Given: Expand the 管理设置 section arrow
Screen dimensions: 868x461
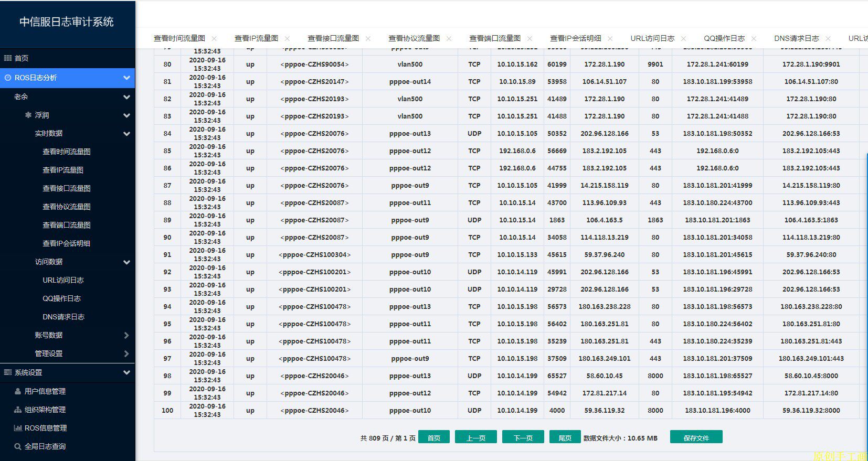Looking at the screenshot, I should [126, 353].
